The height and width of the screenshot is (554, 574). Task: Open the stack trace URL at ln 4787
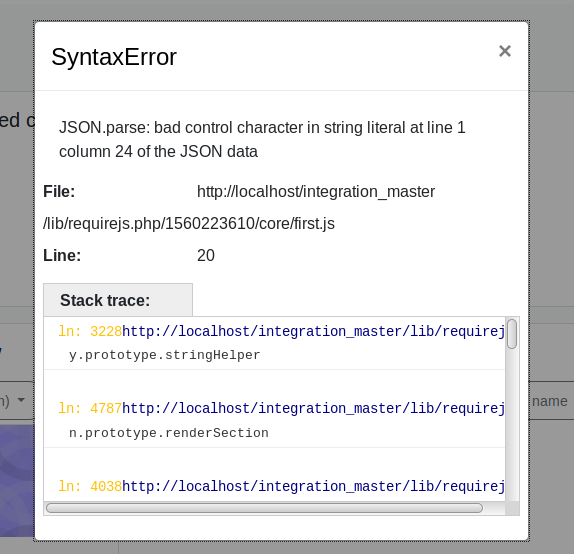pos(313,408)
